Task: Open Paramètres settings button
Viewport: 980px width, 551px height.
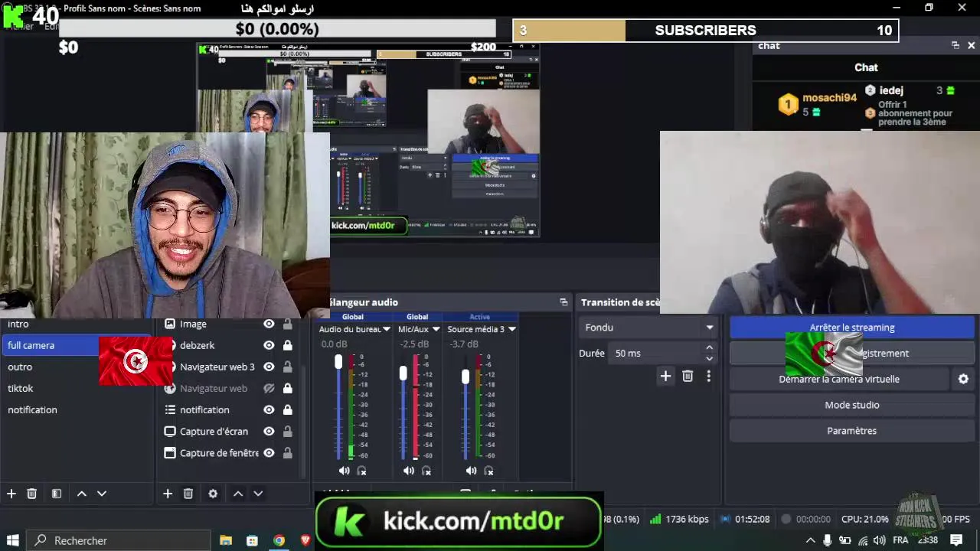Action: (x=851, y=431)
